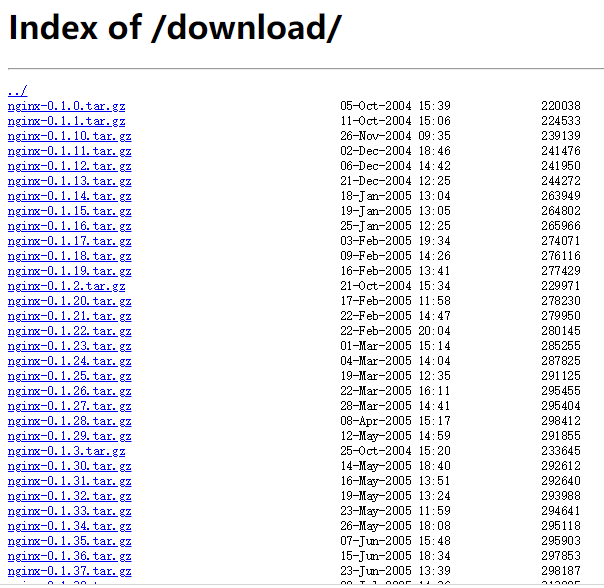The width and height of the screenshot is (604, 588).
Task: Click nginx-0.1.34.tar.gz link
Action: 69,527
